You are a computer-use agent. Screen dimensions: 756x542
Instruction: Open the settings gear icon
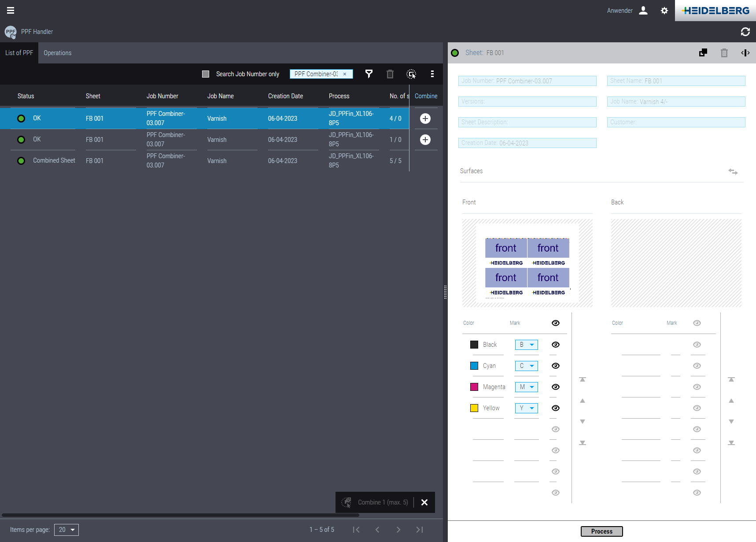coord(664,11)
